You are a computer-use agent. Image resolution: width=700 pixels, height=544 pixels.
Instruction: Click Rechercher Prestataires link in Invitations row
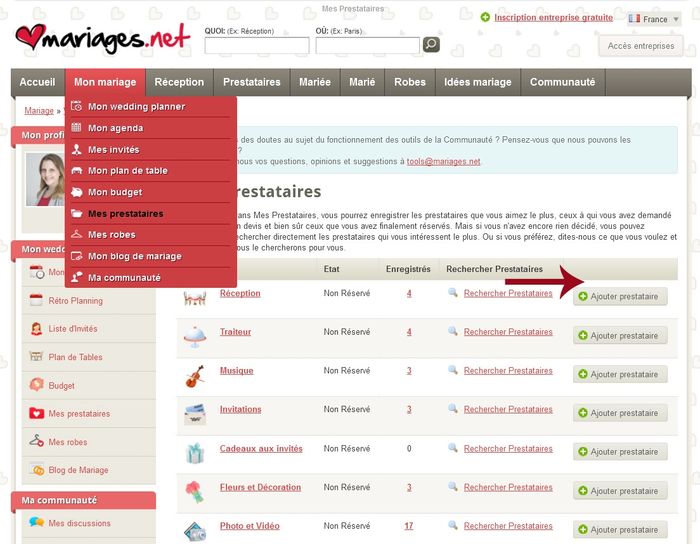coord(508,409)
